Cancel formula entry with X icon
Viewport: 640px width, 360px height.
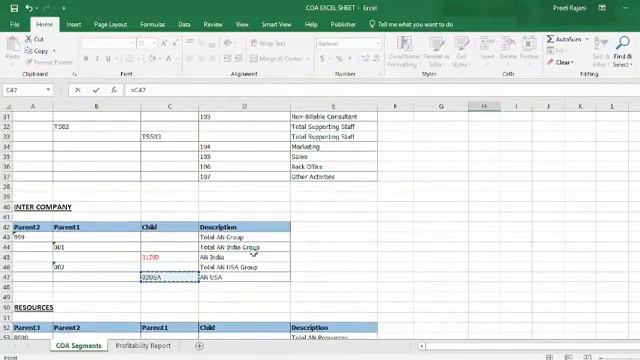[x=78, y=90]
